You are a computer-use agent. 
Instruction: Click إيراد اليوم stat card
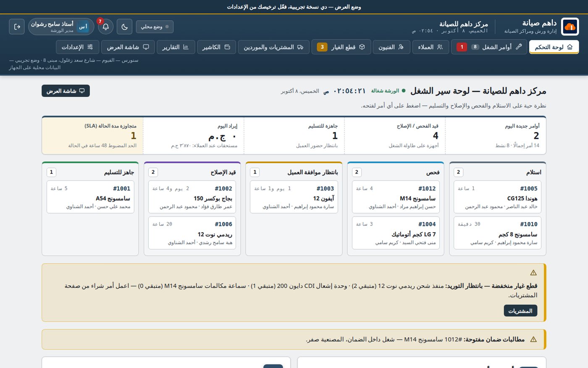click(x=193, y=135)
